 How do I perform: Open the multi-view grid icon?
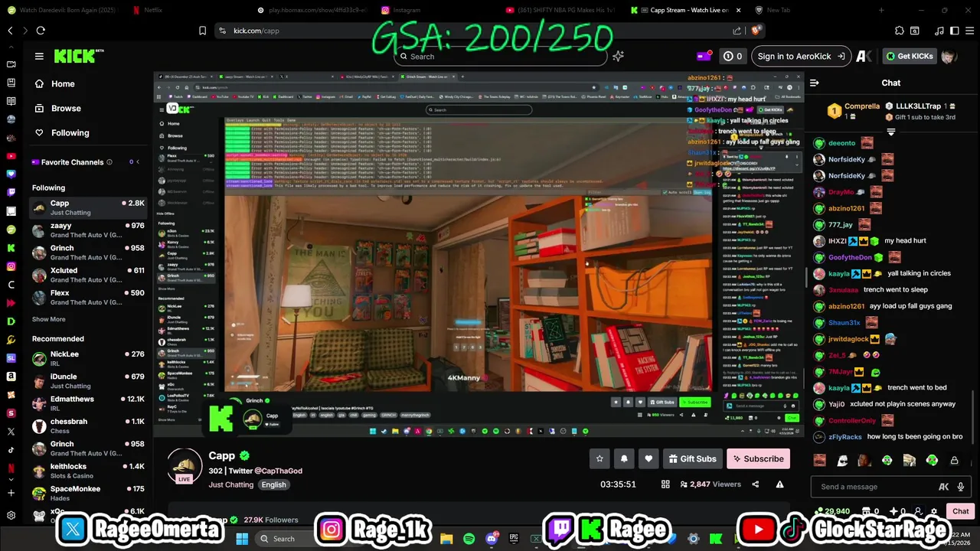tap(665, 484)
